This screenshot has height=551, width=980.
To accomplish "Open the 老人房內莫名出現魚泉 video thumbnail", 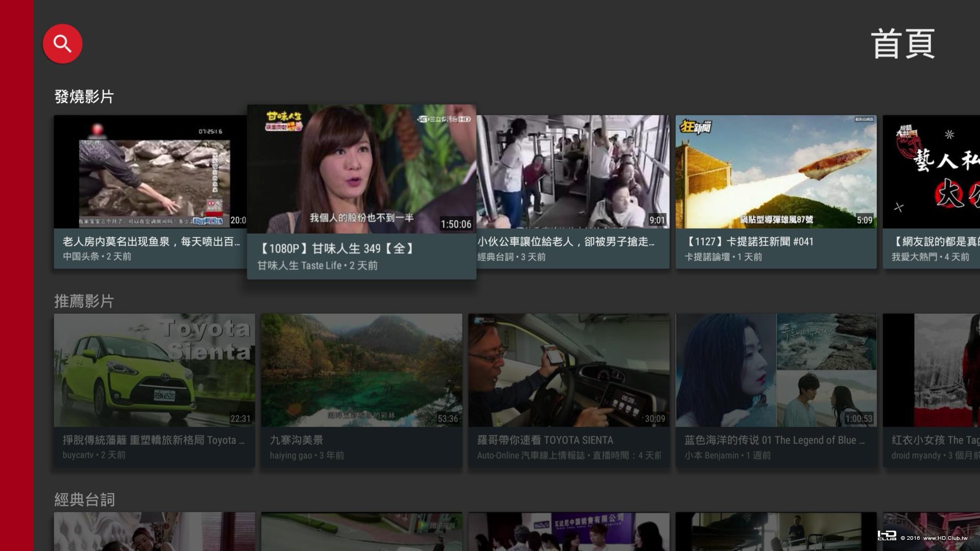I will [x=151, y=172].
